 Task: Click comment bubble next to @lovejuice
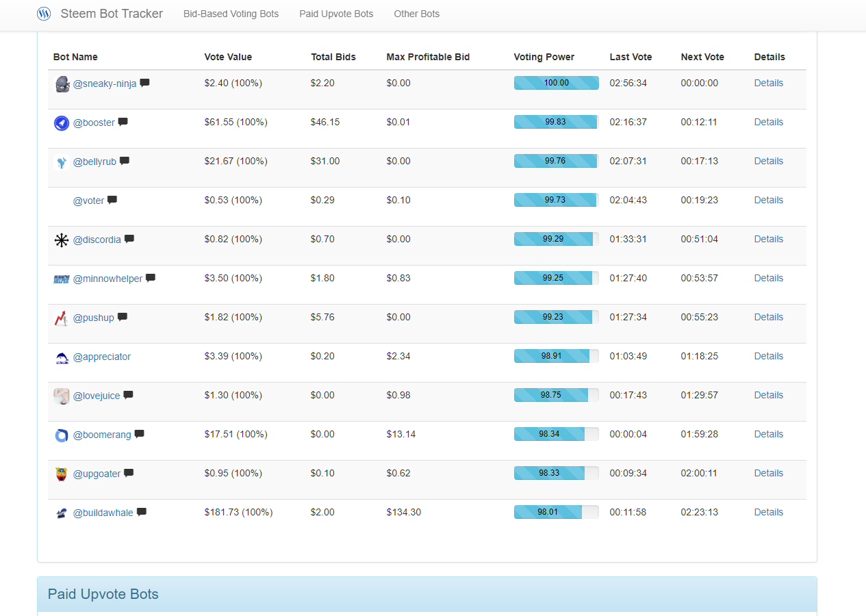point(128,395)
